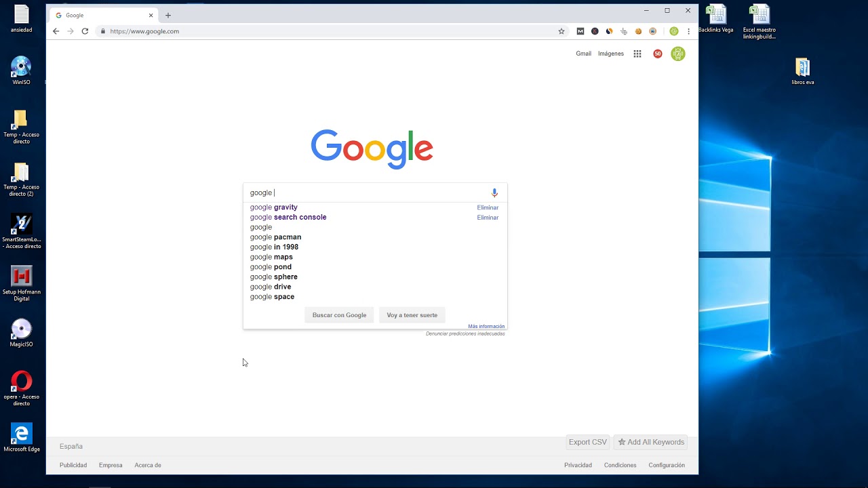Start voice search with the microphone

(494, 192)
